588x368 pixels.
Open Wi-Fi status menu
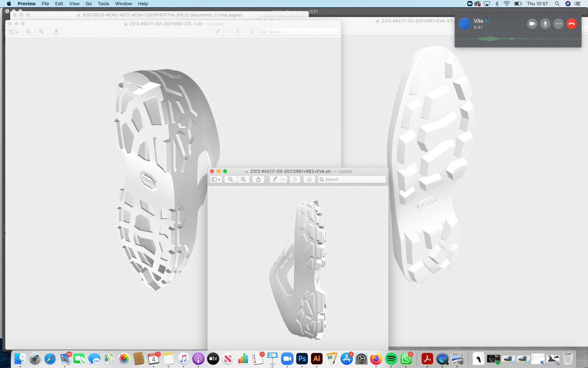click(x=506, y=3)
